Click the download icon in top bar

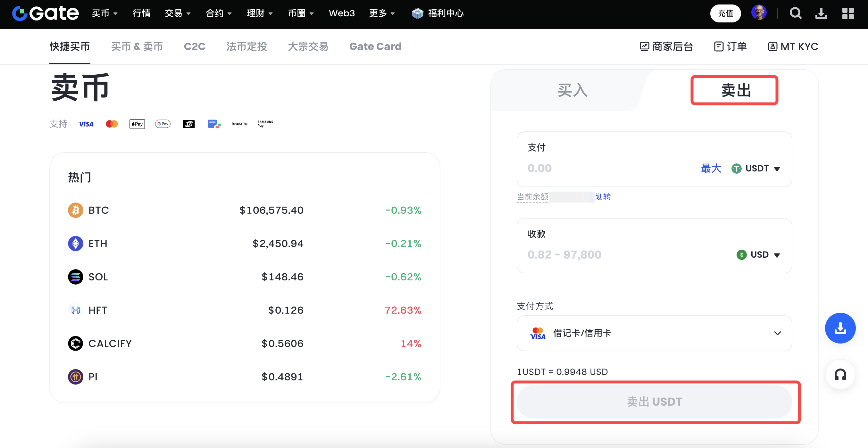821,13
